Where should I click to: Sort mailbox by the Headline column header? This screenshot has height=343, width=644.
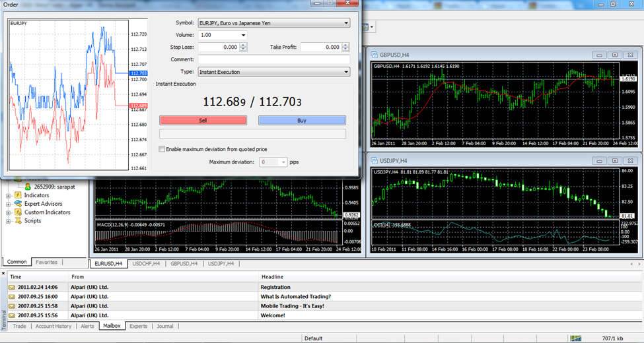451,277
